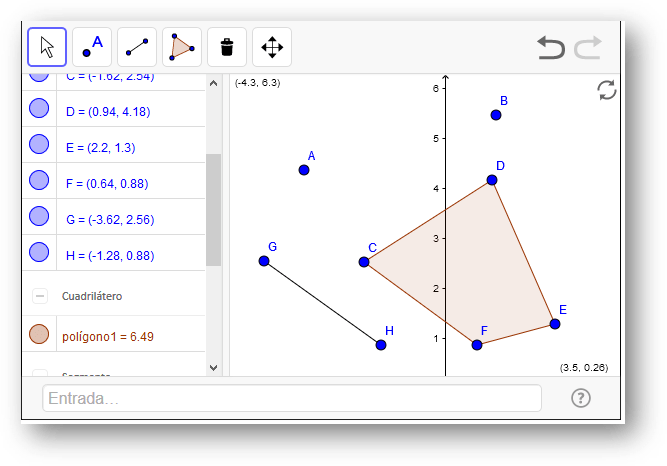Collapse the Cuadrilátero category

click(x=40, y=296)
